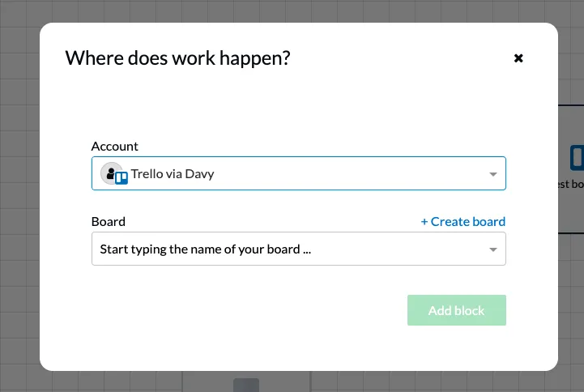Viewport: 584px width, 392px height.
Task: Click the 'Where does work happen?' heading
Action: tap(177, 58)
